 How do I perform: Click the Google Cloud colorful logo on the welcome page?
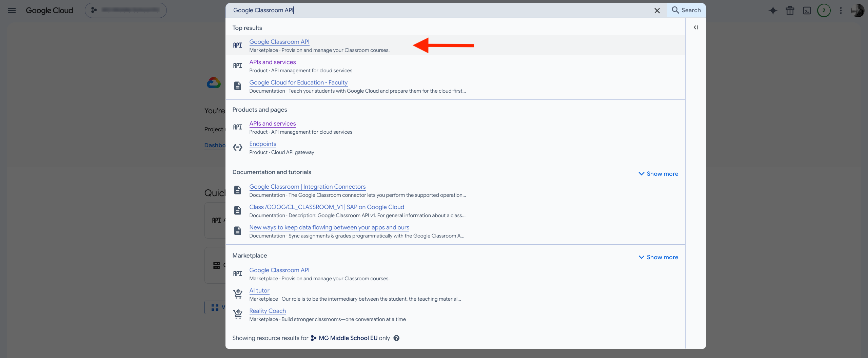(x=214, y=83)
